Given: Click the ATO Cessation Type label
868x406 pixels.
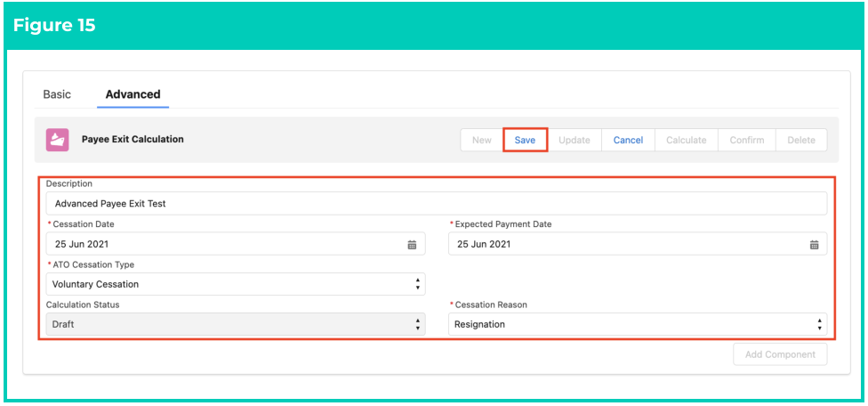Looking at the screenshot, I should click(93, 264).
